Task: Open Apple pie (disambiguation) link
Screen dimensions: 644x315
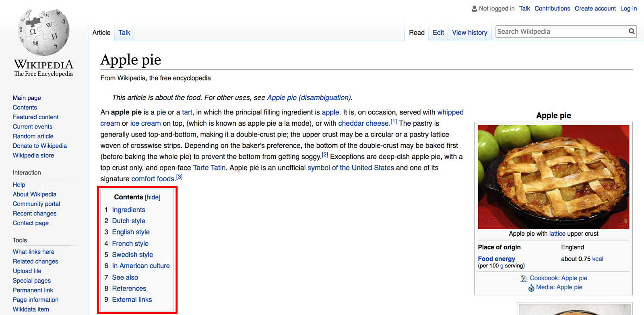Action: click(x=309, y=97)
